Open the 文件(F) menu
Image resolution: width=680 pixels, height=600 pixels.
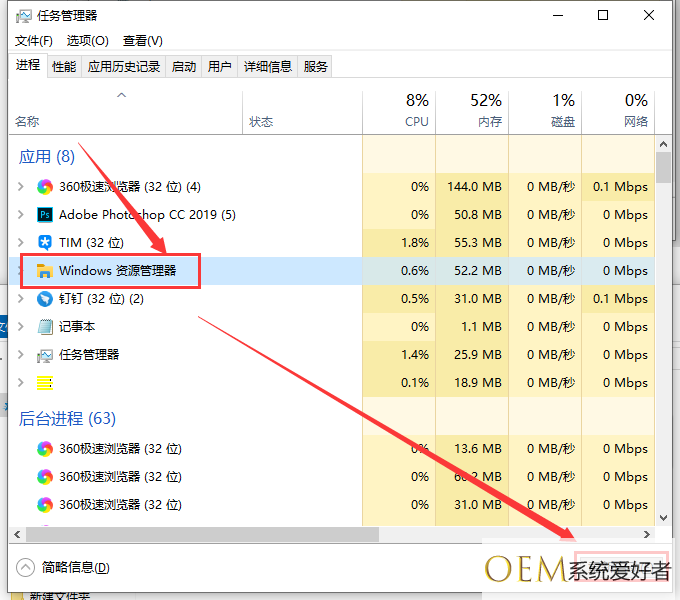click(x=34, y=40)
